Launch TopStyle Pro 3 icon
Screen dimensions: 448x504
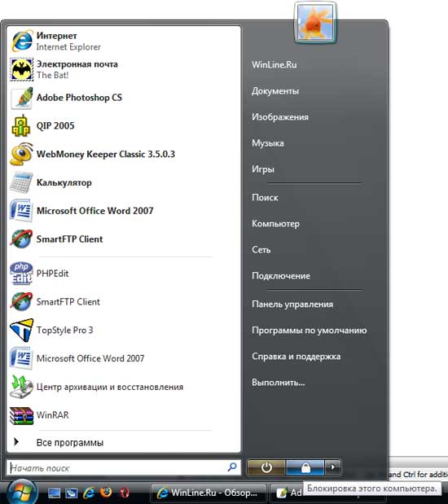(21, 330)
